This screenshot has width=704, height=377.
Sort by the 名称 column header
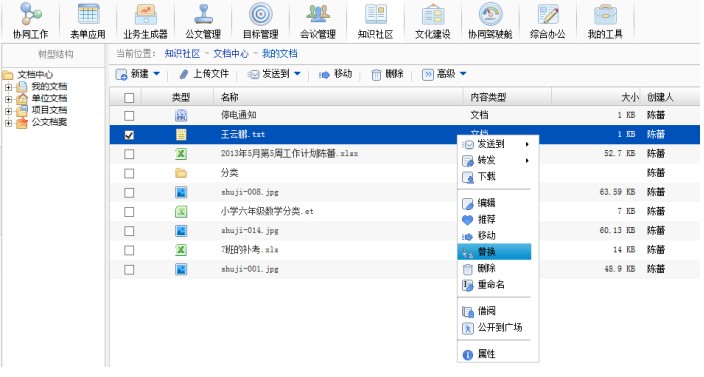coord(229,97)
